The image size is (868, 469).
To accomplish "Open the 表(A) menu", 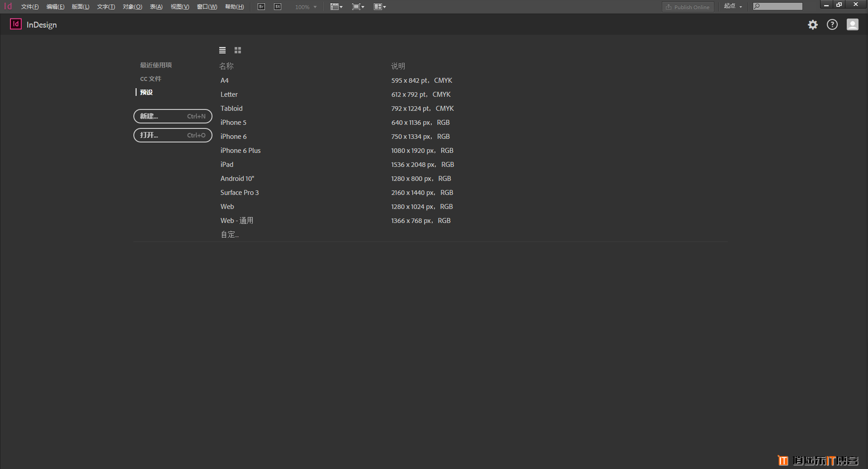I will (x=156, y=7).
